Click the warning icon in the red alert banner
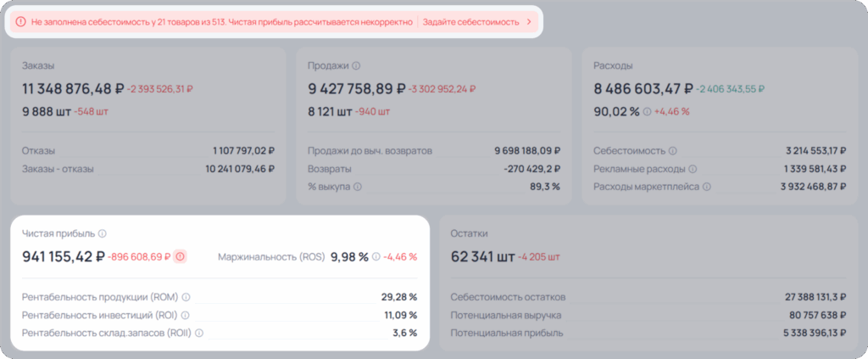 pyautogui.click(x=20, y=22)
